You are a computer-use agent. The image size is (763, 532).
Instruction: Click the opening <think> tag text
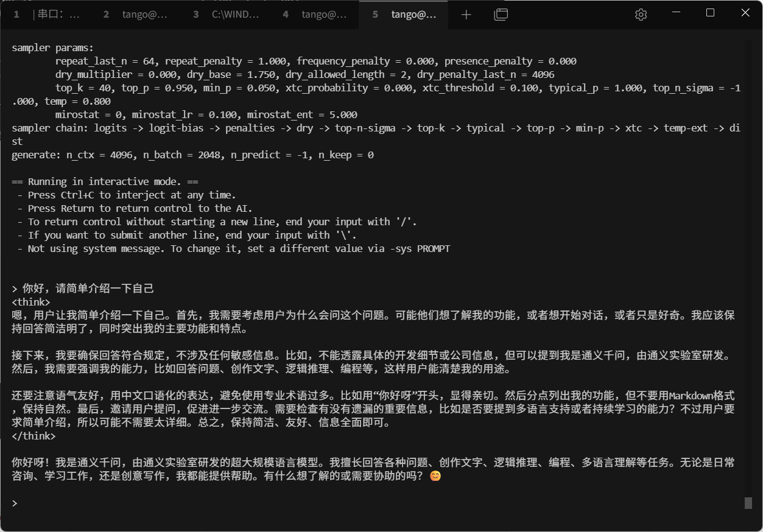point(30,302)
